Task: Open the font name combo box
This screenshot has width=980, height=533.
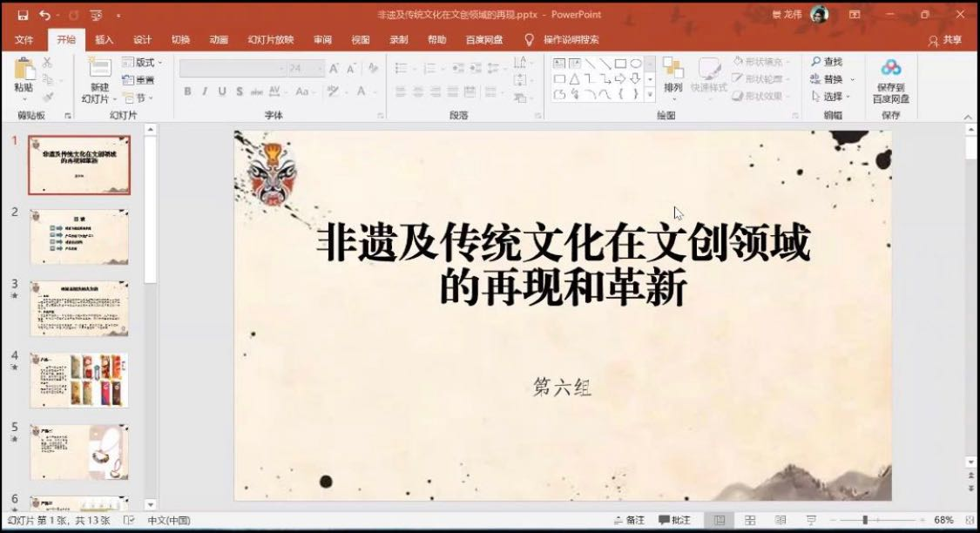Action: pyautogui.click(x=233, y=68)
